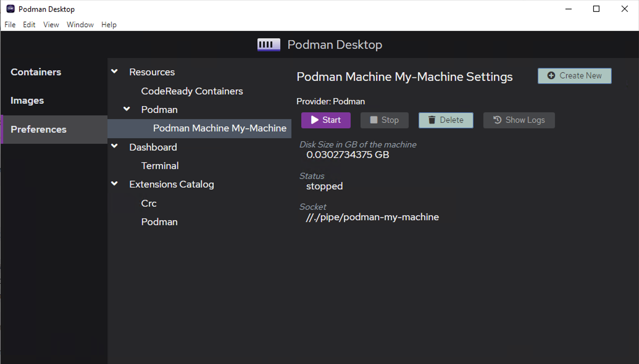Click the Podman Desktop title bar icon
The height and width of the screenshot is (364, 639).
pos(10,9)
